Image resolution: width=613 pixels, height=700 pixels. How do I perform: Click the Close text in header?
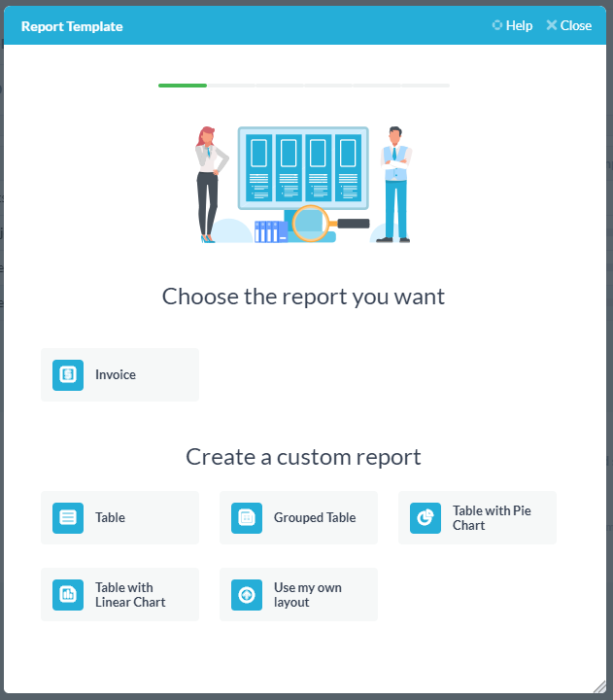click(x=576, y=26)
